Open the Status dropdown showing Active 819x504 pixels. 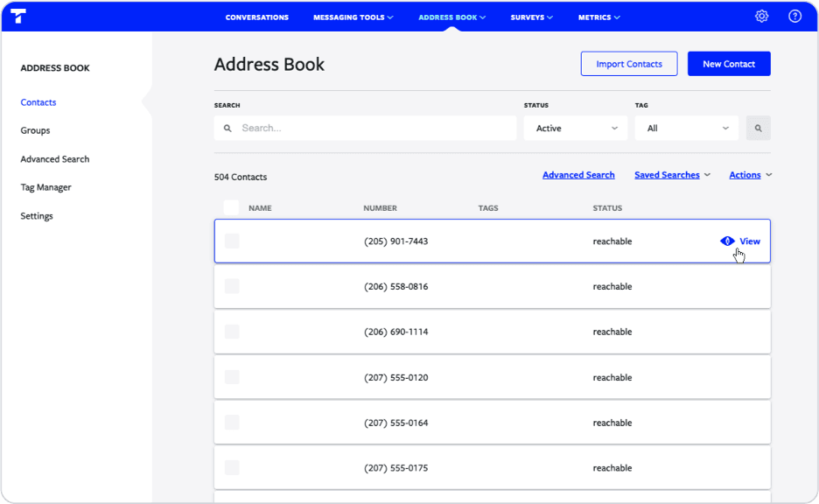tap(575, 128)
